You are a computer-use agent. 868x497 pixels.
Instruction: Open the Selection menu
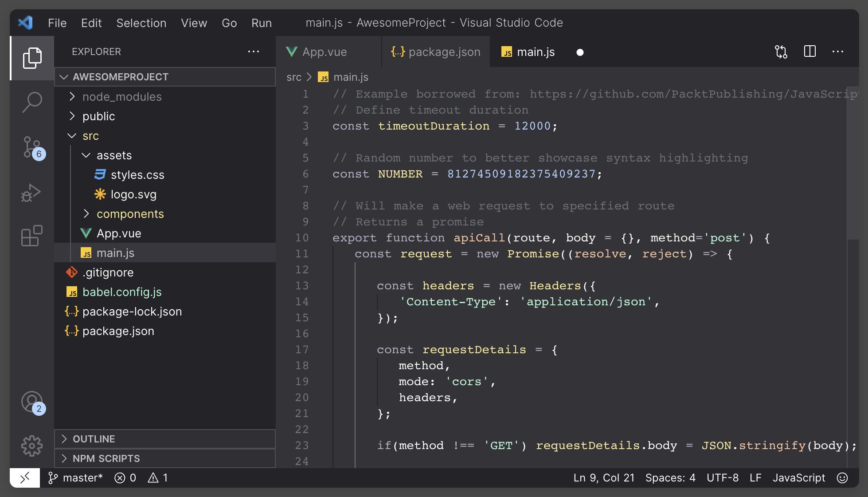(x=141, y=23)
